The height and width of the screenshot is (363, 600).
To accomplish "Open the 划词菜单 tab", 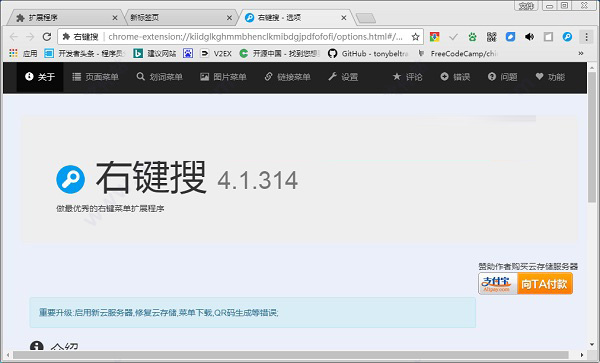I will coord(160,77).
